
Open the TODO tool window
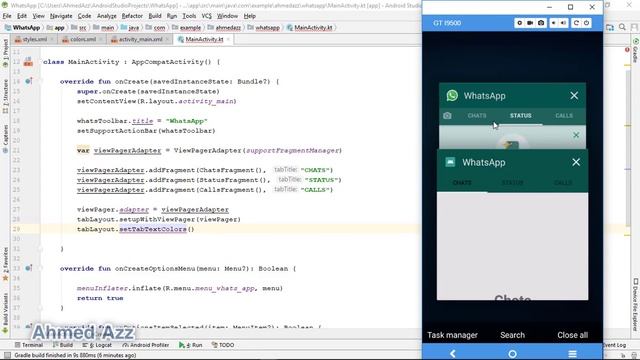tap(223, 345)
